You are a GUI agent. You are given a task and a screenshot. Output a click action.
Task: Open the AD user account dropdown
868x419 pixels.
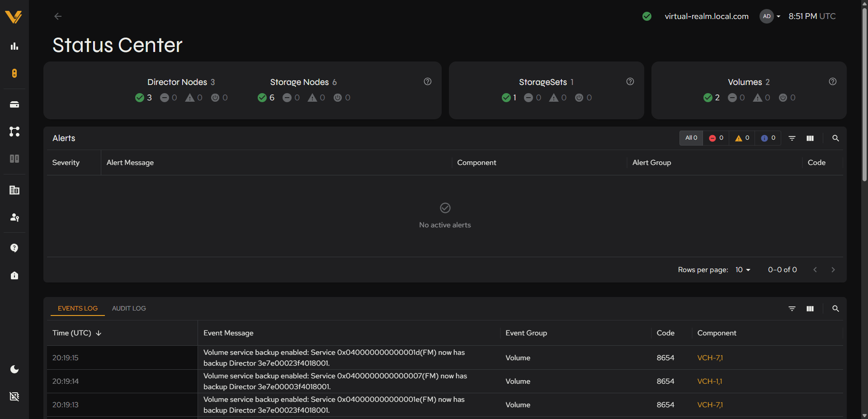click(770, 16)
